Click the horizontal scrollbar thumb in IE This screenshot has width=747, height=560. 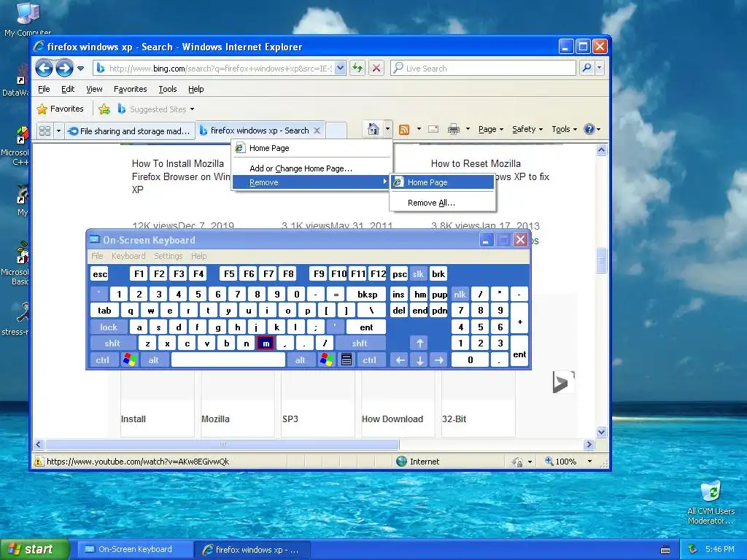[x=222, y=445]
